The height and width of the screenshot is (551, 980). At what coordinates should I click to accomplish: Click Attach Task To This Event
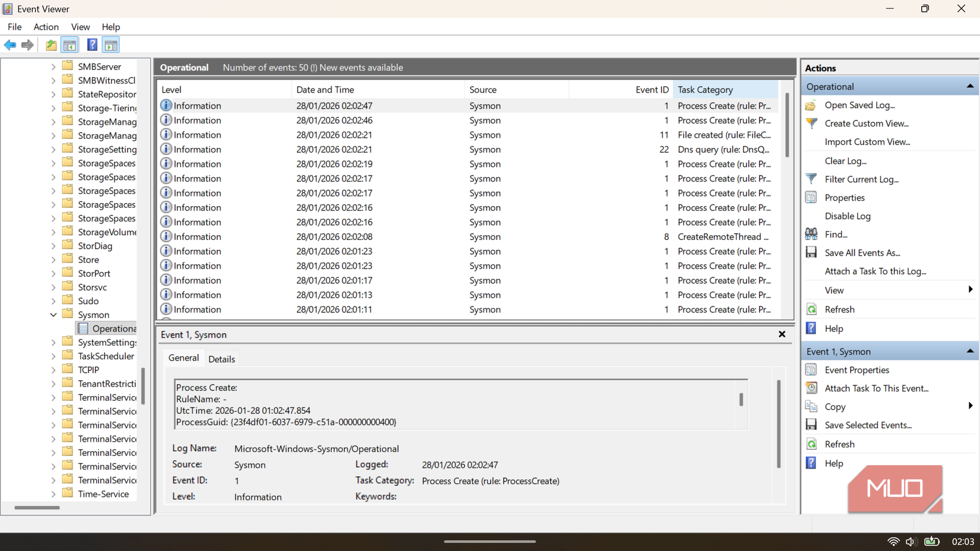(x=876, y=388)
